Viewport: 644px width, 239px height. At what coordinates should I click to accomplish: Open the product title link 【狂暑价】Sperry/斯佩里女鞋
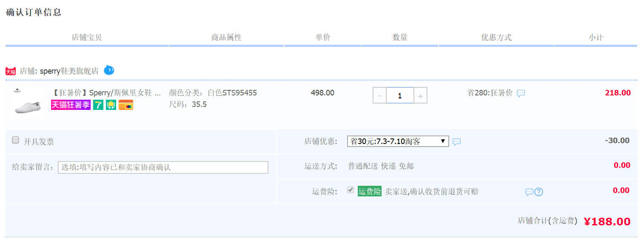point(106,93)
